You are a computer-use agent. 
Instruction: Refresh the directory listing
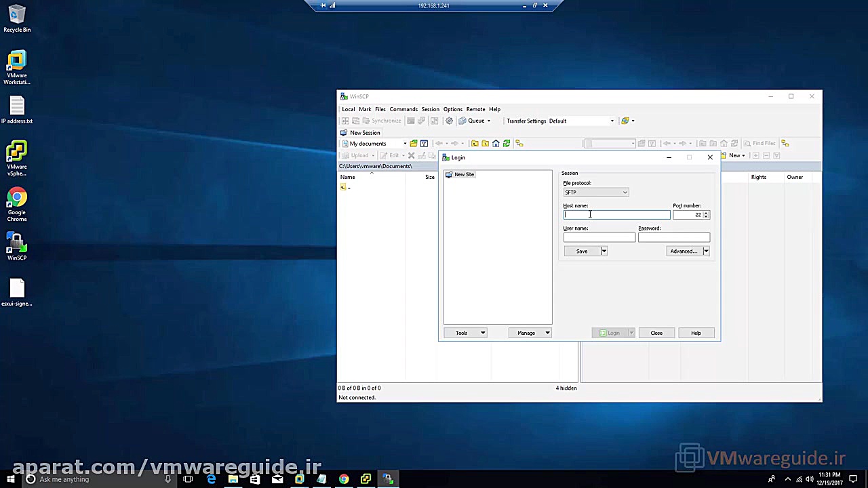[x=507, y=143]
